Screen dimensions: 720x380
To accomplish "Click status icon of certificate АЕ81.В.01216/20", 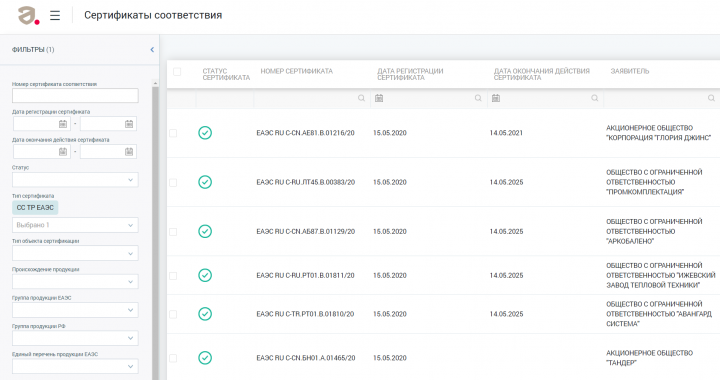I will tap(205, 133).
